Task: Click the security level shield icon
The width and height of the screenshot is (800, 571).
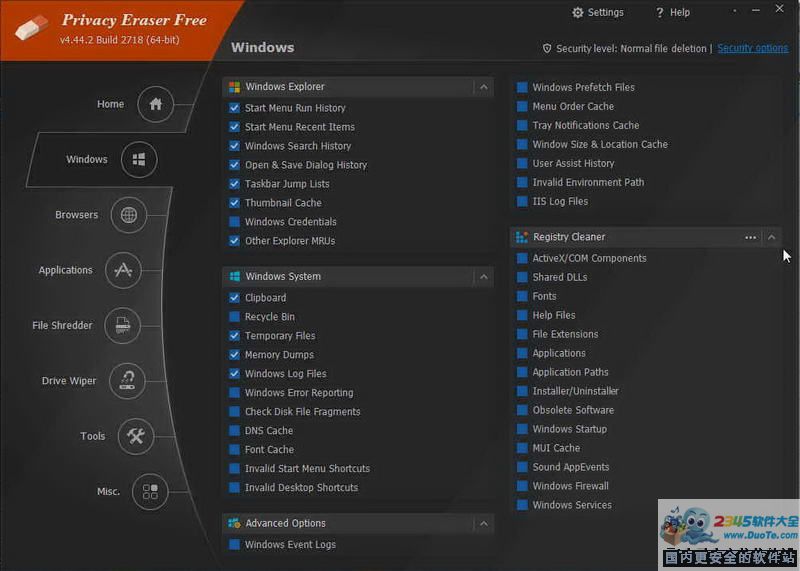Action: point(547,48)
